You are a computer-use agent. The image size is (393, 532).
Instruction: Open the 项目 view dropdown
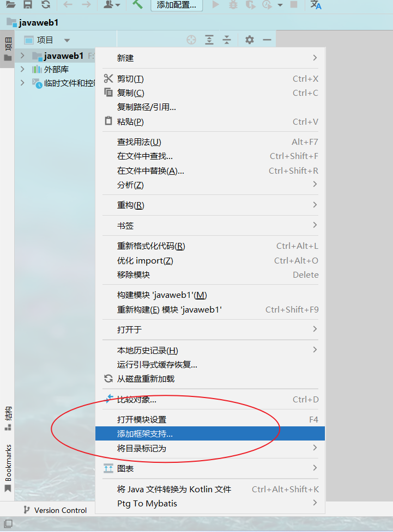click(x=67, y=40)
